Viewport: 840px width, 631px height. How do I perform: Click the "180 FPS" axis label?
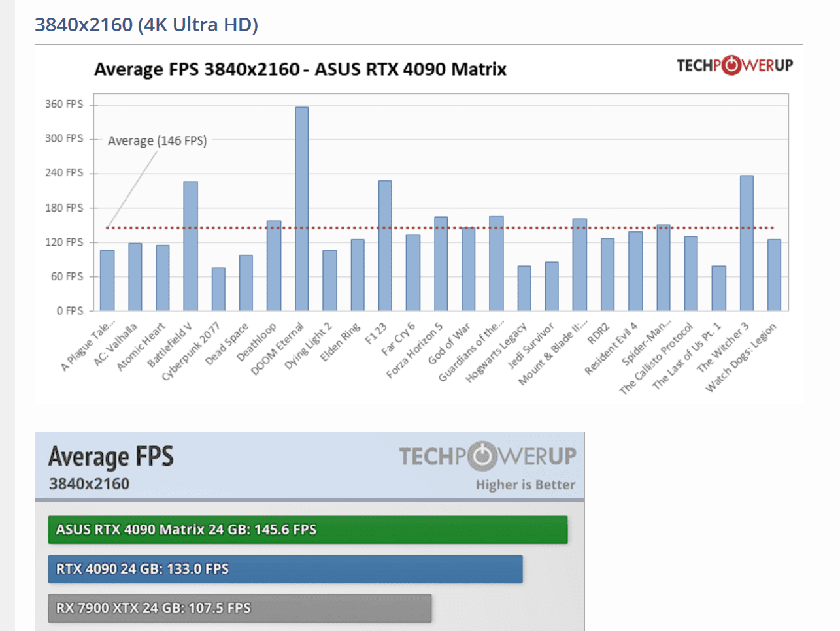click(x=64, y=208)
